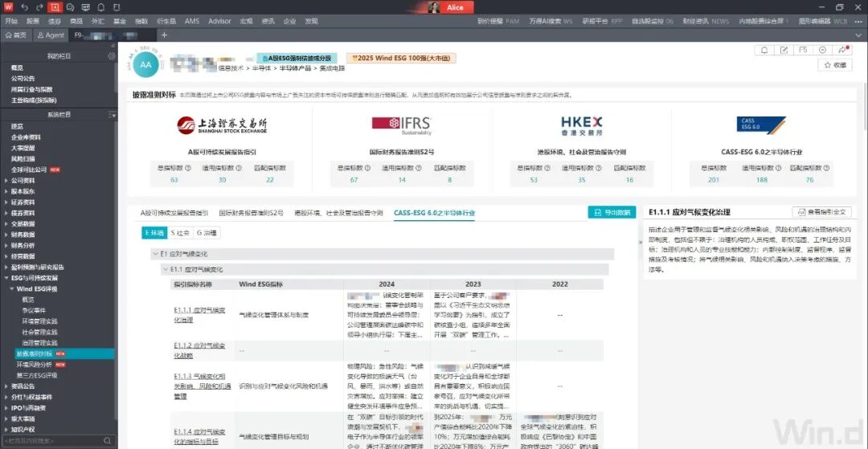Click the edit note icon in page toolbar
Image resolution: width=868 pixels, height=449 pixels.
[784, 50]
